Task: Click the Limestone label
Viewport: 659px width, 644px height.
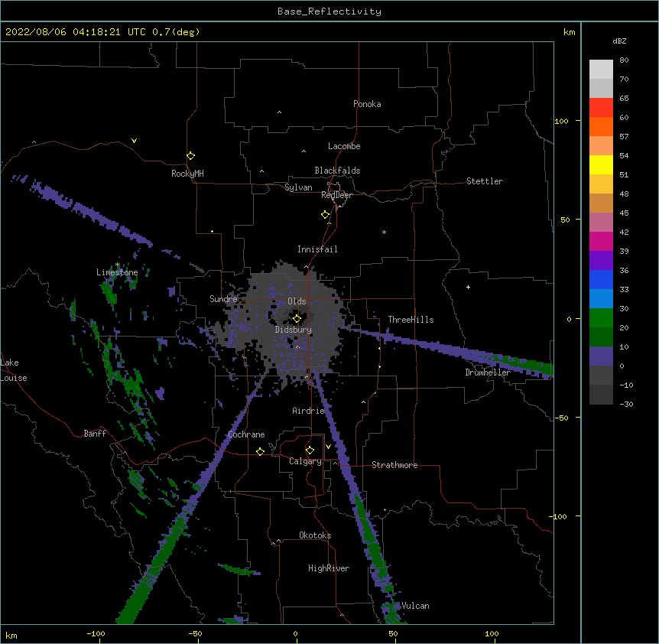Action: click(x=117, y=272)
